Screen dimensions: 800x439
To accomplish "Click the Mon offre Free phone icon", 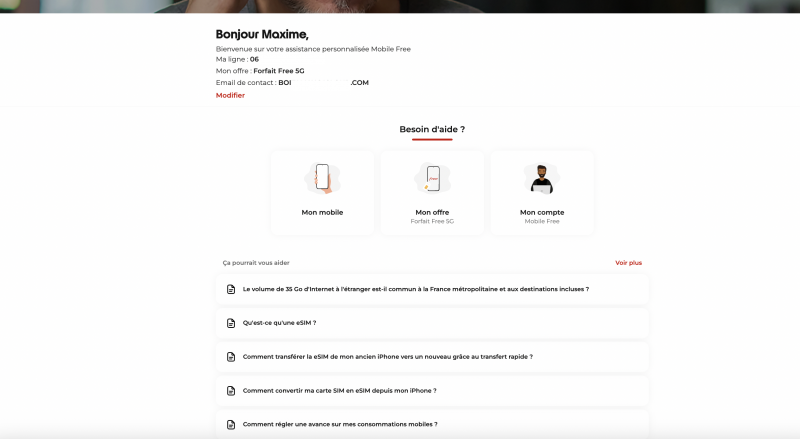I will click(x=432, y=178).
